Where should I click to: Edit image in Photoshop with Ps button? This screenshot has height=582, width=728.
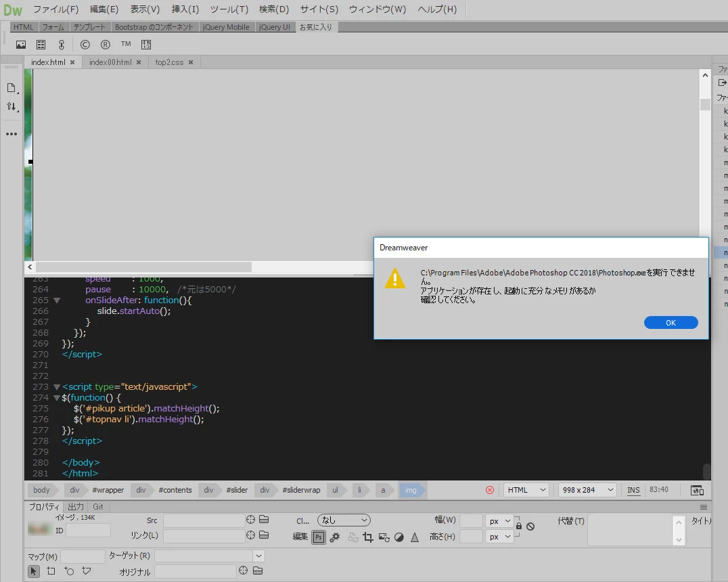[x=319, y=537]
